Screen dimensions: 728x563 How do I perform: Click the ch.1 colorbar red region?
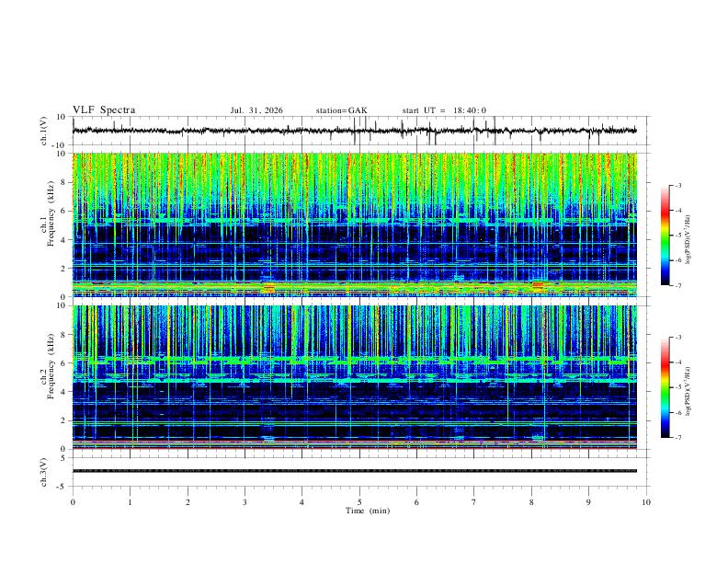tap(665, 213)
